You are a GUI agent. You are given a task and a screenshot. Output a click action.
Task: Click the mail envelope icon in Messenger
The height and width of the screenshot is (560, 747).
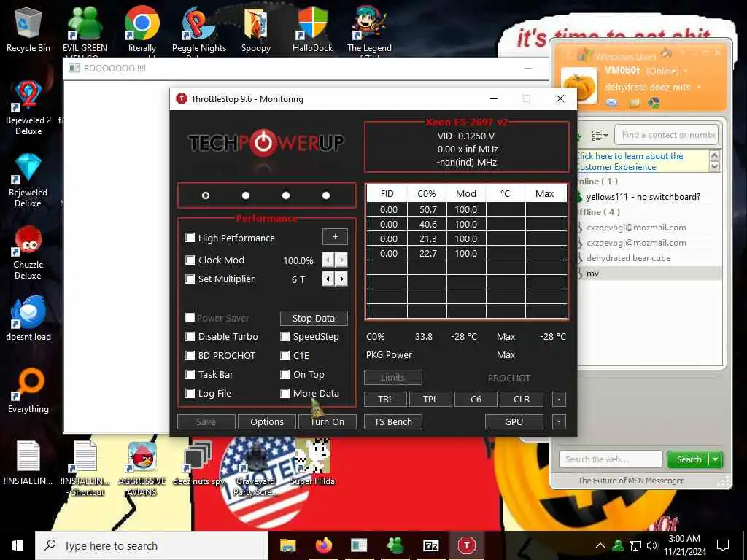(x=612, y=103)
